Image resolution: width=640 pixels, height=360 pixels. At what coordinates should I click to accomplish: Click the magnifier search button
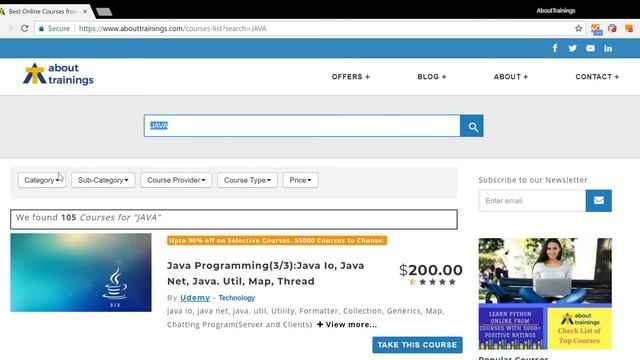coord(472,126)
